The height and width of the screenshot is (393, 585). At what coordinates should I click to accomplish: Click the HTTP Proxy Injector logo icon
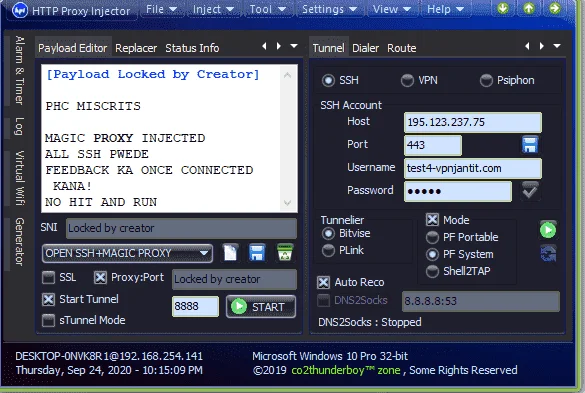(20, 10)
